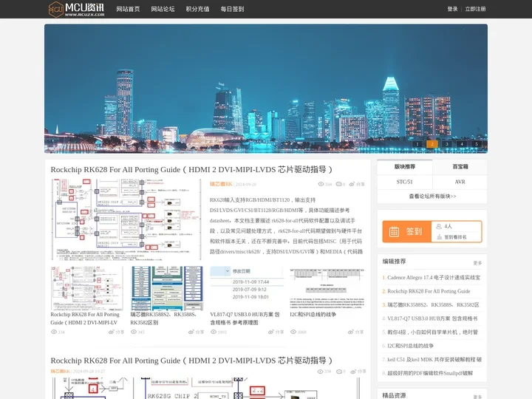Open 每日签到 navigation item
The image size is (532, 399).
(x=233, y=9)
